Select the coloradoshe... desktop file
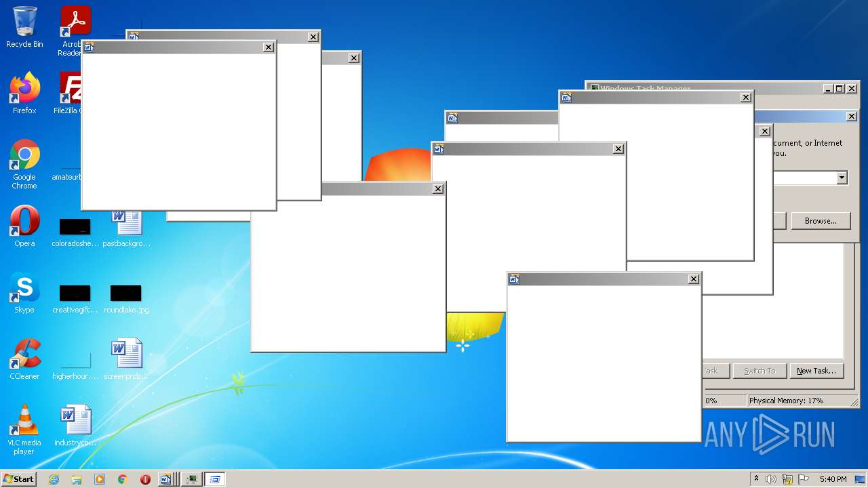 pos(75,232)
